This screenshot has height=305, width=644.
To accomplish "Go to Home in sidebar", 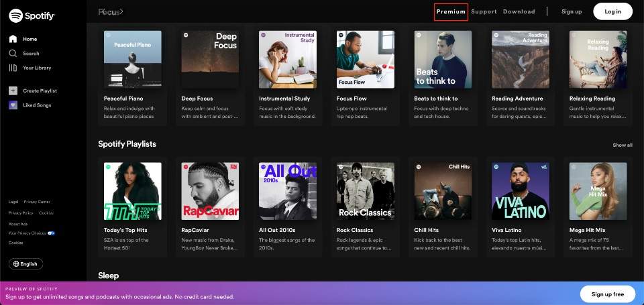I will 30,39.
